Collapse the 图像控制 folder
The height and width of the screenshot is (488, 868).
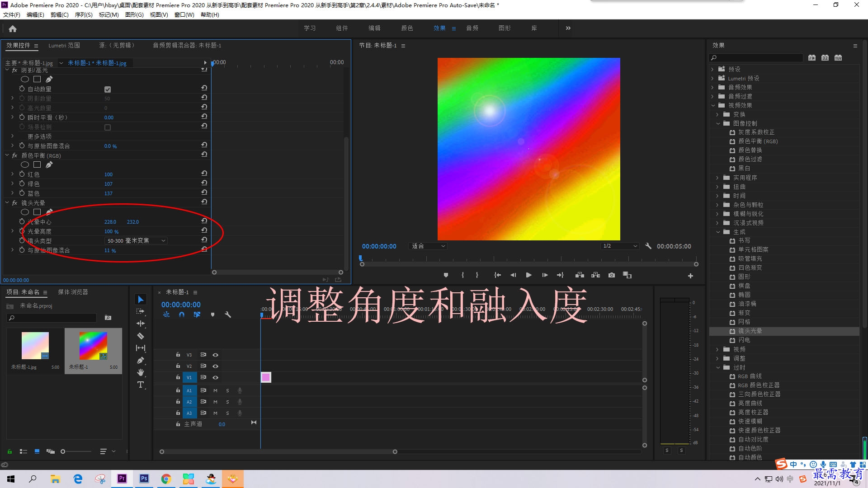718,123
